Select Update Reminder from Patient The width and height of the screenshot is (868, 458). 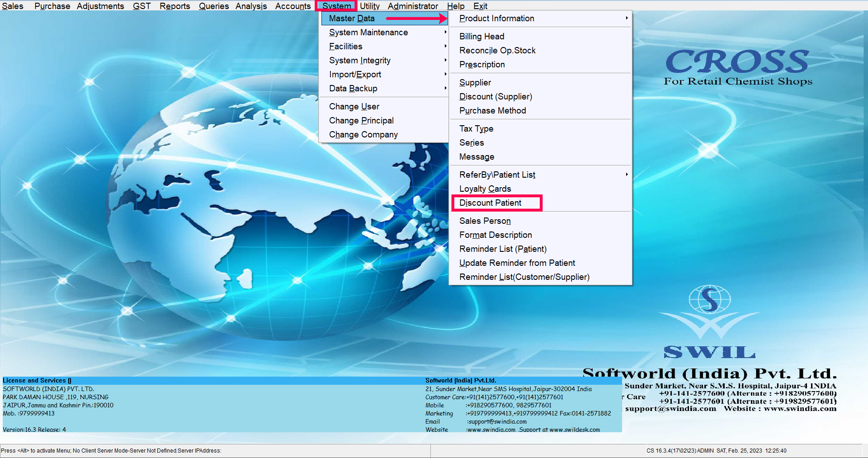(541, 263)
